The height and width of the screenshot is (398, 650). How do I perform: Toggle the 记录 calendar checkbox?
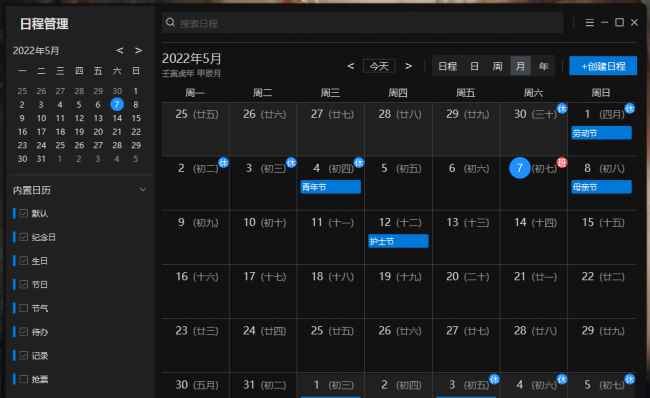[24, 355]
